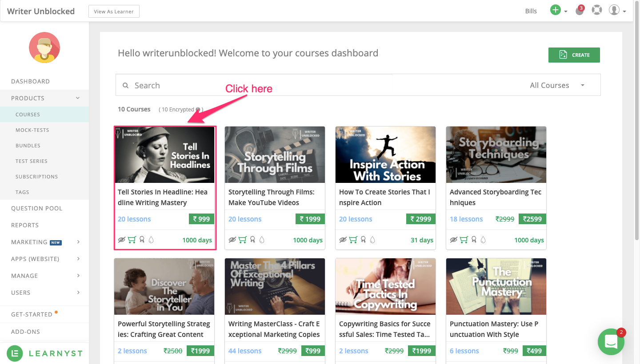Open 20 lessons link on Tell Stories In Headline

coord(134,219)
